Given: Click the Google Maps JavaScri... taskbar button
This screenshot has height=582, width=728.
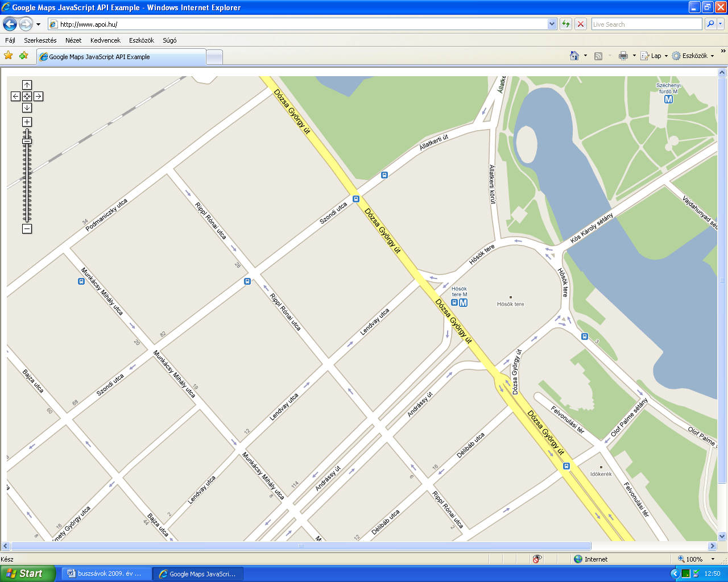Looking at the screenshot, I should [198, 573].
